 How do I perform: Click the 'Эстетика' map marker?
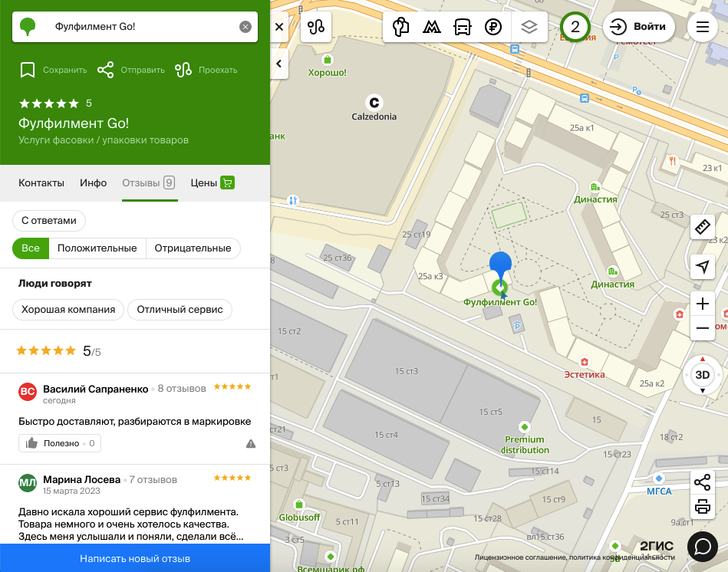(x=585, y=362)
